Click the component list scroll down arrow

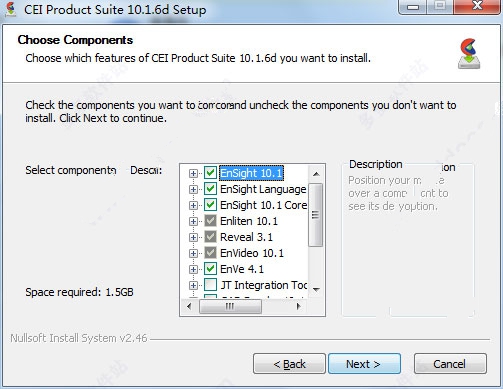coord(316,289)
